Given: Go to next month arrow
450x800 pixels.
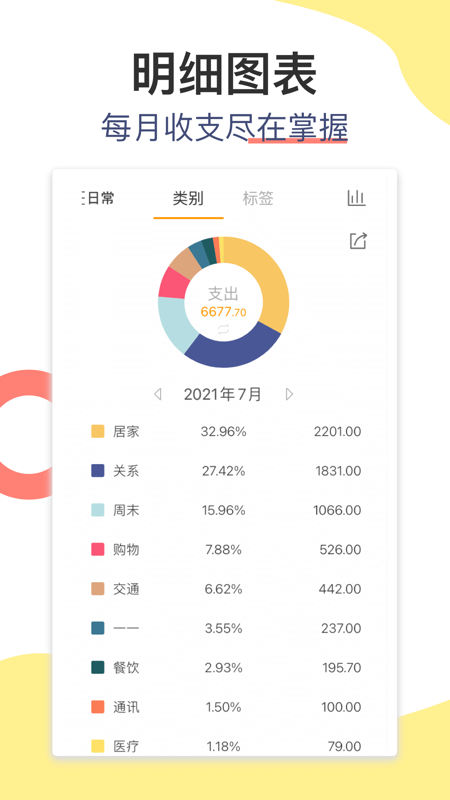Looking at the screenshot, I should (289, 394).
